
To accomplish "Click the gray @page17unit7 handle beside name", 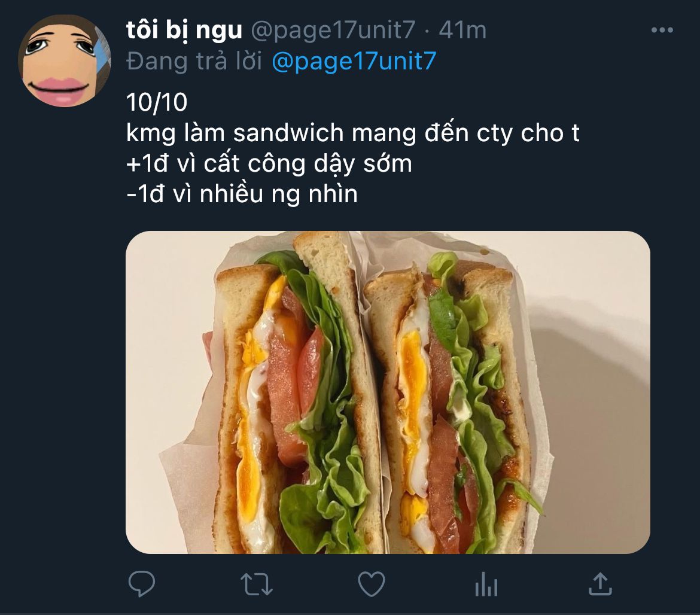I will [x=333, y=31].
